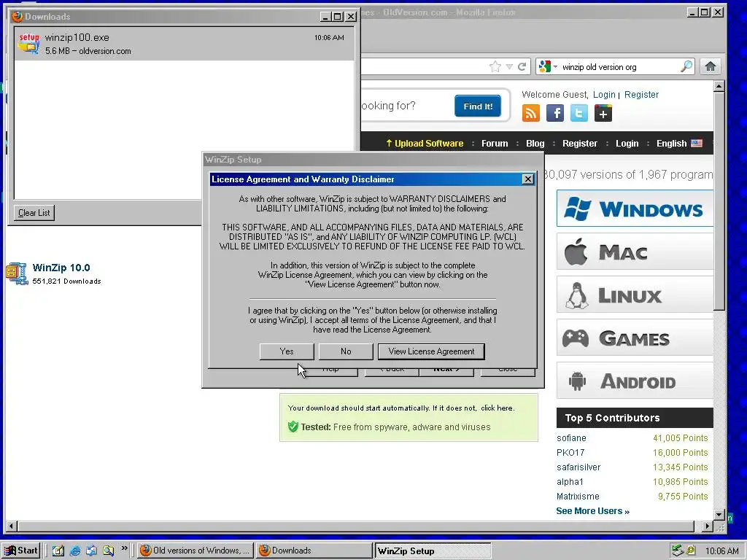Select the Windows category banner
747x560 pixels.
(635, 208)
